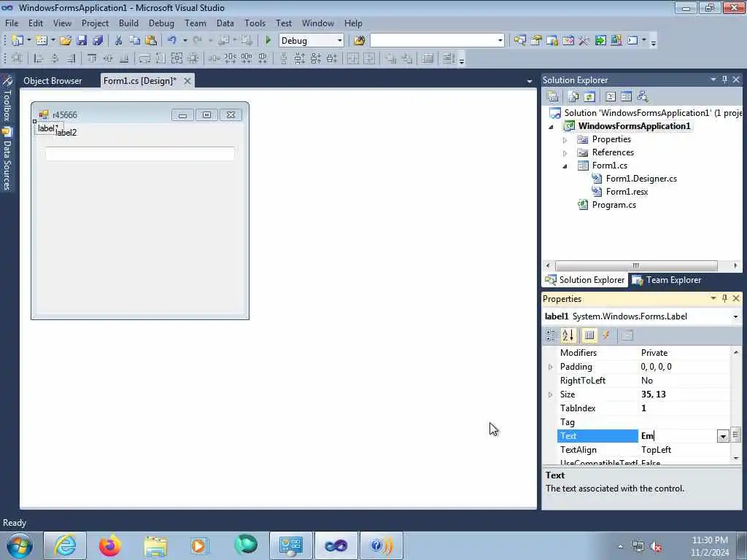
Task: Click the Solution Explorer Properties icon
Action: point(553,97)
